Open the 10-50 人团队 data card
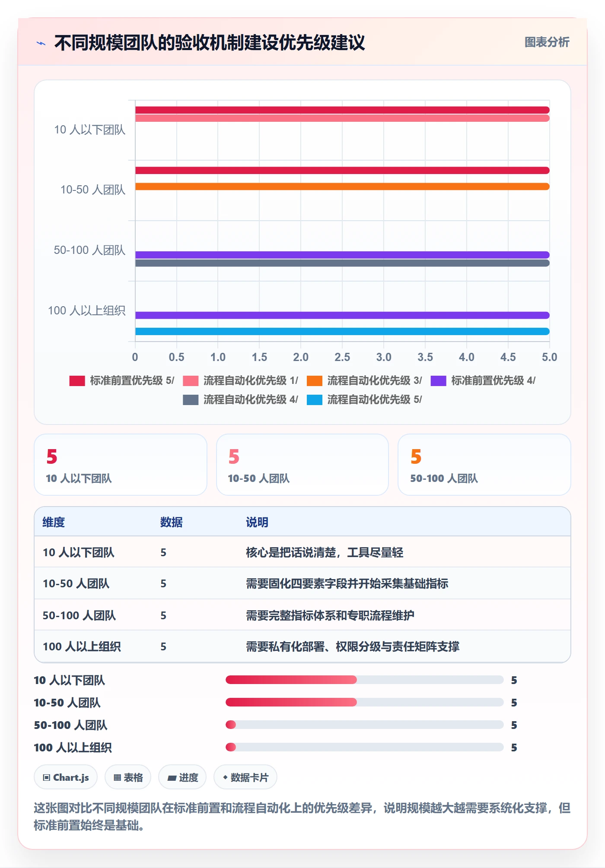 click(x=302, y=465)
